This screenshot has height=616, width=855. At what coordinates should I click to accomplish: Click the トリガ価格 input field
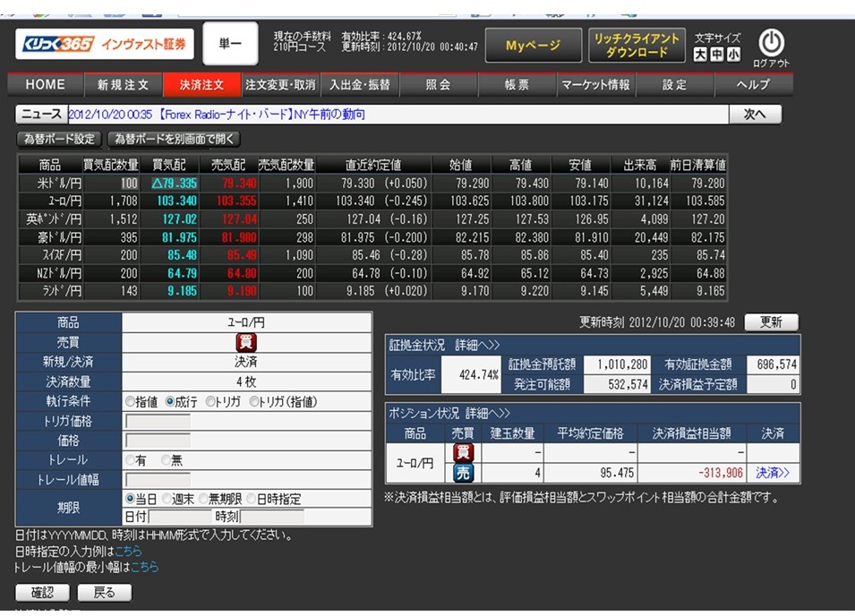[158, 421]
